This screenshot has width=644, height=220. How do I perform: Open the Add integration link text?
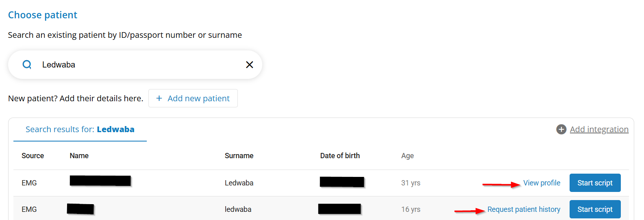click(x=599, y=129)
